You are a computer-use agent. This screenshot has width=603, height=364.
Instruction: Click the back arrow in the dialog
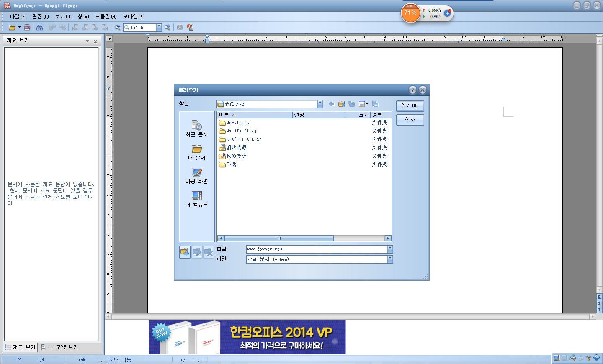click(x=331, y=104)
